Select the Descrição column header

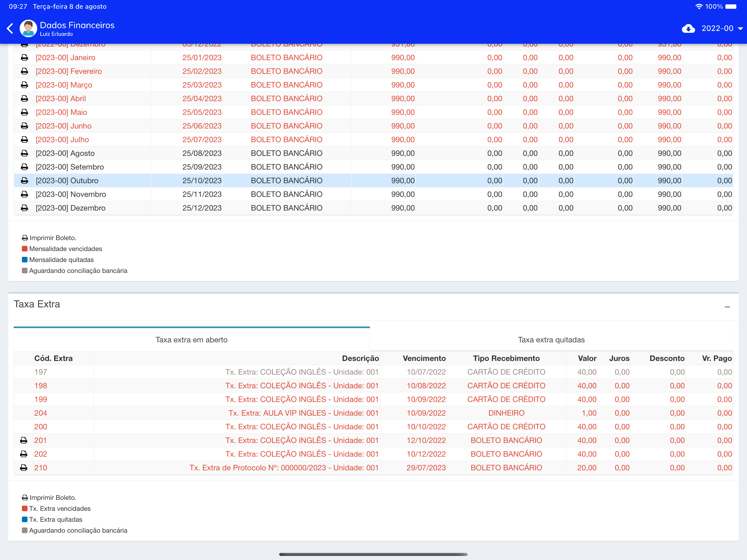pyautogui.click(x=360, y=358)
